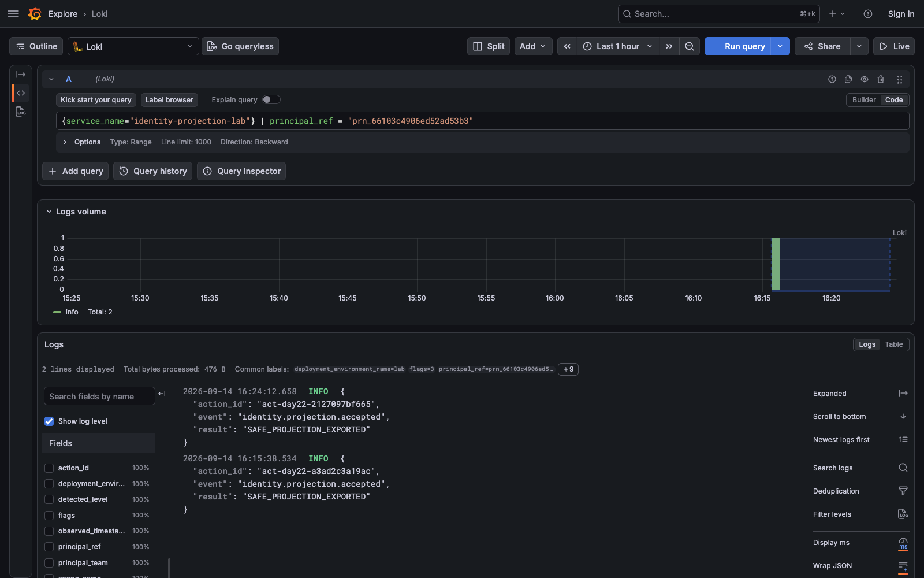Click the green info bar in Logs volume
This screenshot has height=578, width=924.
click(776, 264)
